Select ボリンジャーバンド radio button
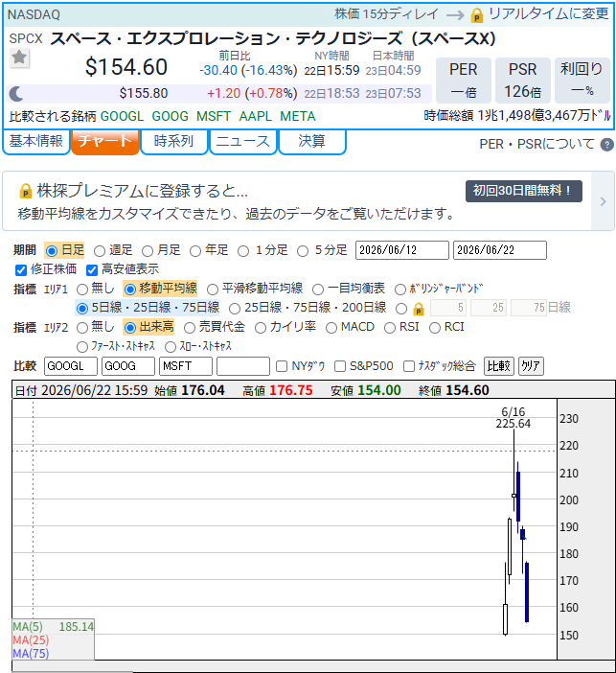The image size is (616, 673). coord(399,290)
